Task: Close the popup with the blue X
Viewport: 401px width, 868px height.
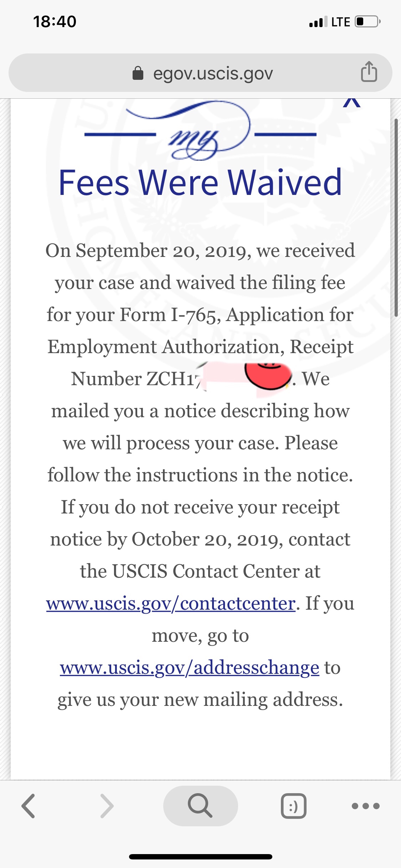Action: pos(352,103)
